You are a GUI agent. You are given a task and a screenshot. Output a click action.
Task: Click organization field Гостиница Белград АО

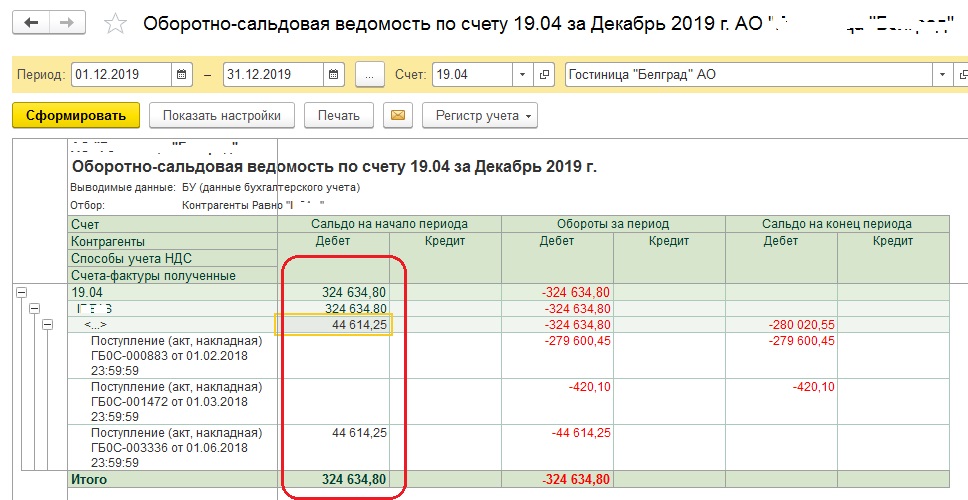(x=749, y=75)
